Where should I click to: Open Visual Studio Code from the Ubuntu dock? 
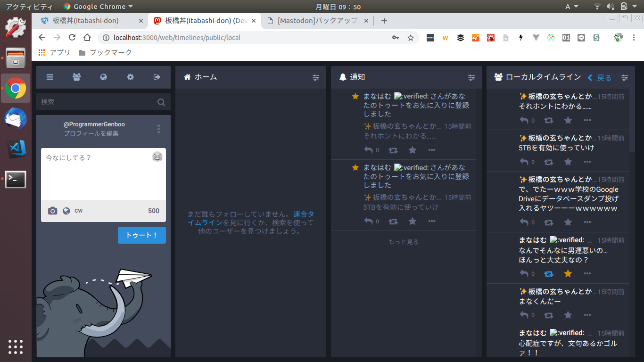coord(16,149)
